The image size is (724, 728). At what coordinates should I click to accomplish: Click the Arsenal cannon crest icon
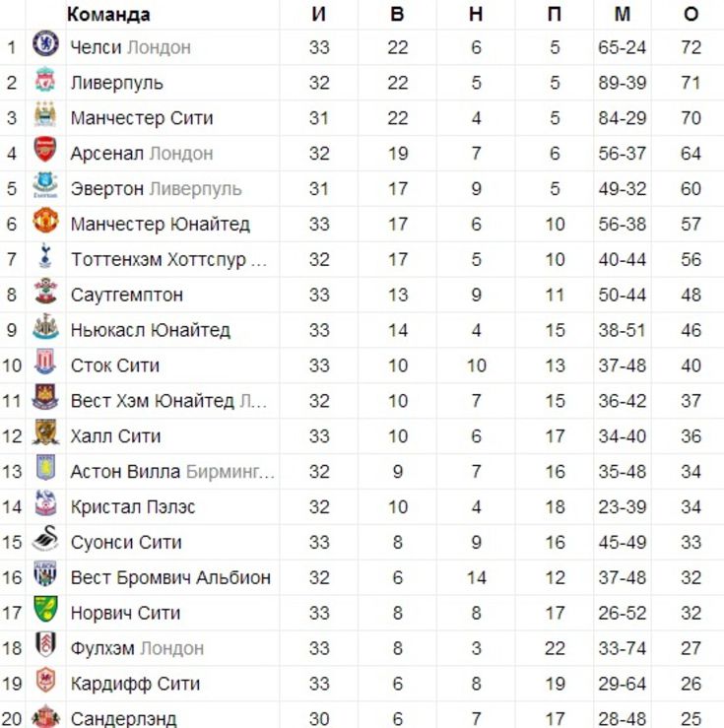(x=45, y=150)
